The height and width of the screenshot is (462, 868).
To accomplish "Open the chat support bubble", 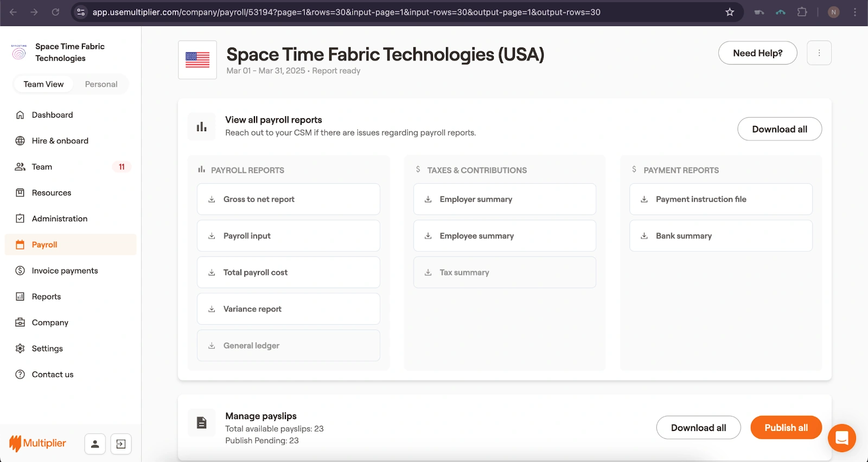I will coord(842,438).
